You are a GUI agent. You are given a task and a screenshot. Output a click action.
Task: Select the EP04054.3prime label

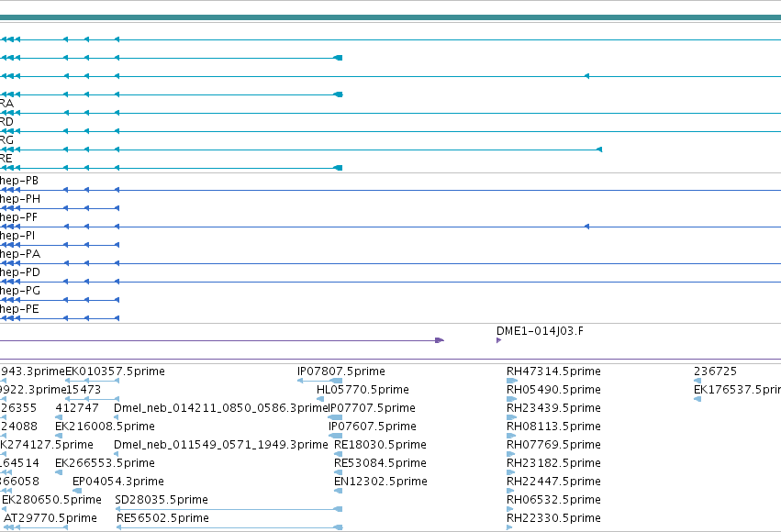click(118, 482)
